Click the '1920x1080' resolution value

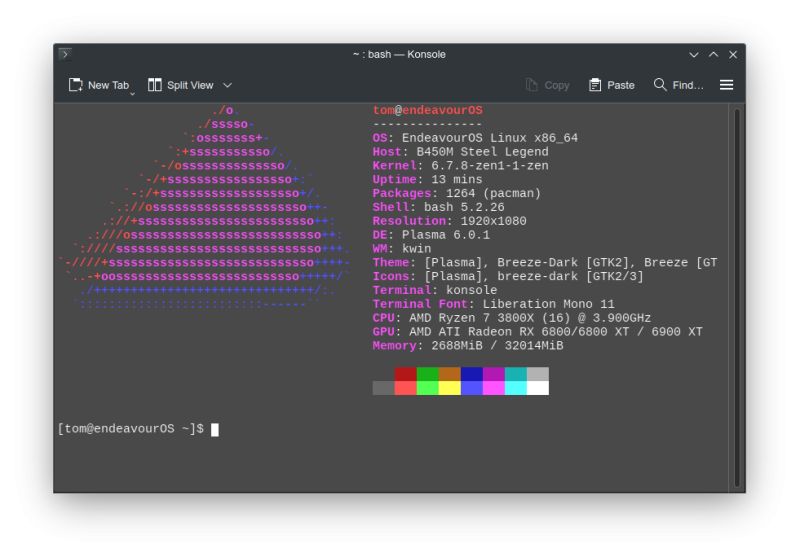493,221
